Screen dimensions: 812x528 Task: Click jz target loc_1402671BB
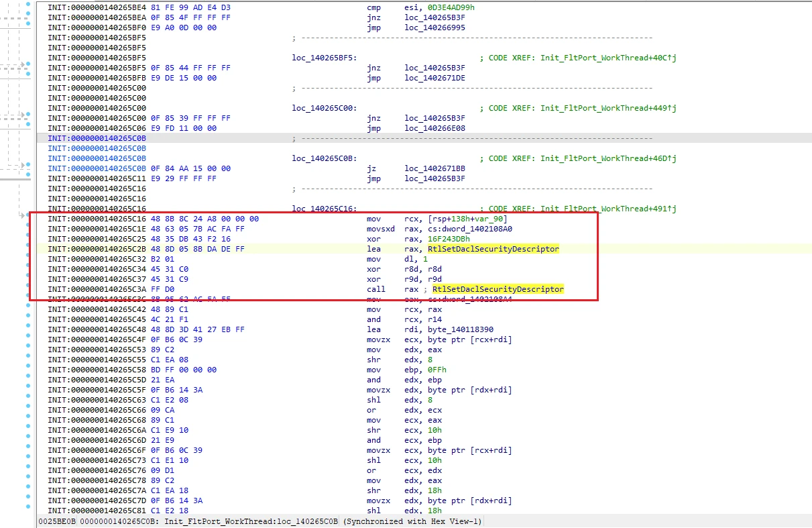(434, 168)
